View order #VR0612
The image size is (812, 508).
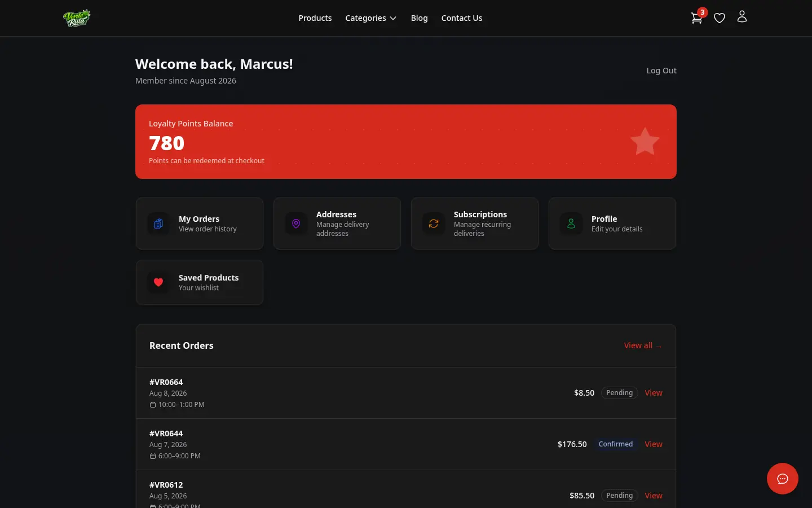pos(654,496)
